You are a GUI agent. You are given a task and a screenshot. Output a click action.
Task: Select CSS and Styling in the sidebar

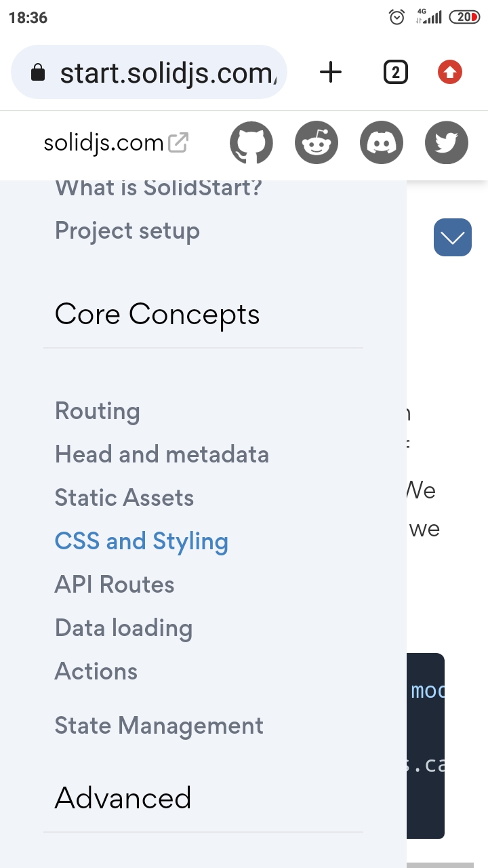141,540
